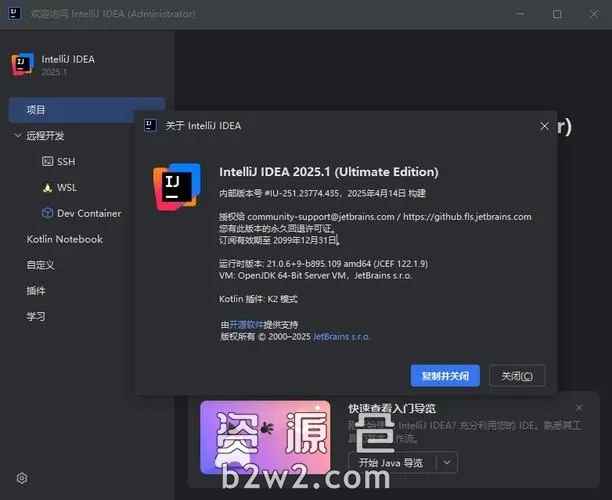Screen dimensions: 612x500
Task: Open the dropdown arrow next to 开始 Java 导览
Action: [445, 462]
